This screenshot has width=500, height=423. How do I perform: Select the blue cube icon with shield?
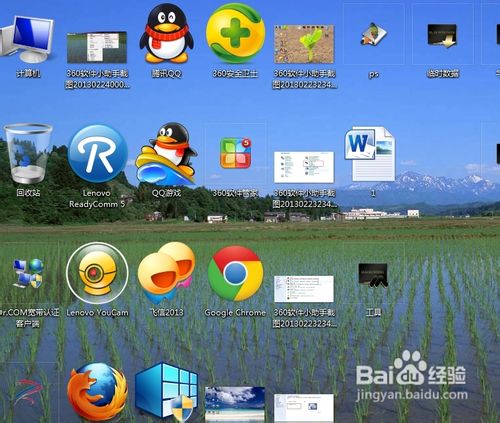pos(166,393)
